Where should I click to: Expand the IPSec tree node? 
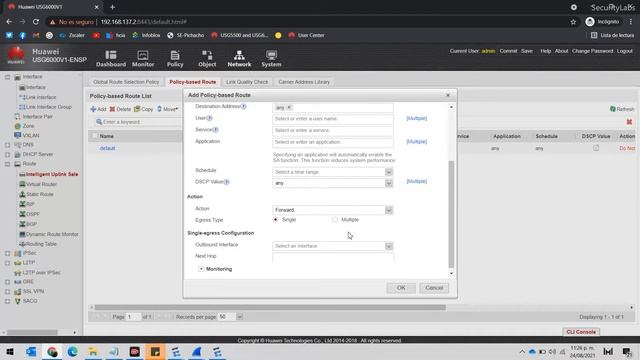7,253
